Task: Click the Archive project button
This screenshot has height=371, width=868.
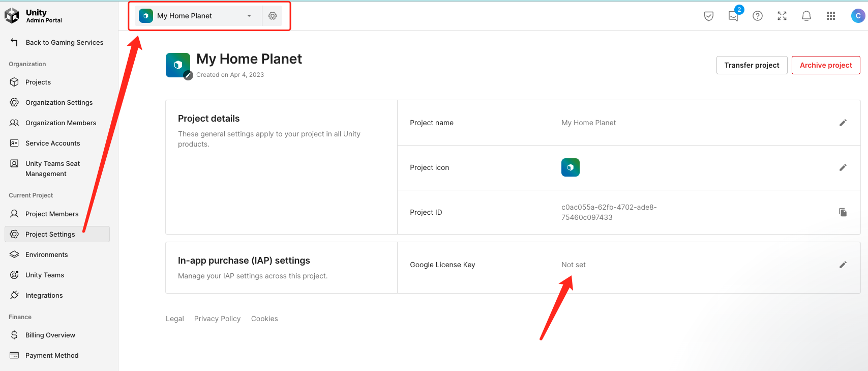Action: click(x=826, y=65)
